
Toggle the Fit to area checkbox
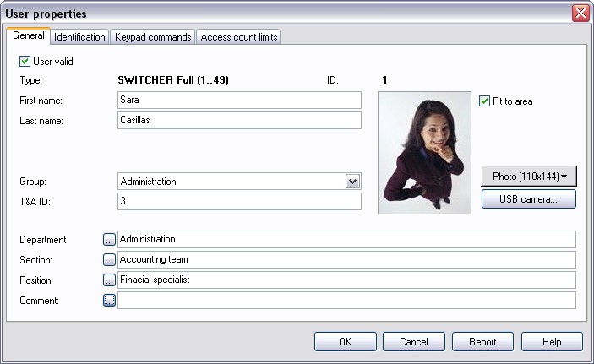point(484,101)
